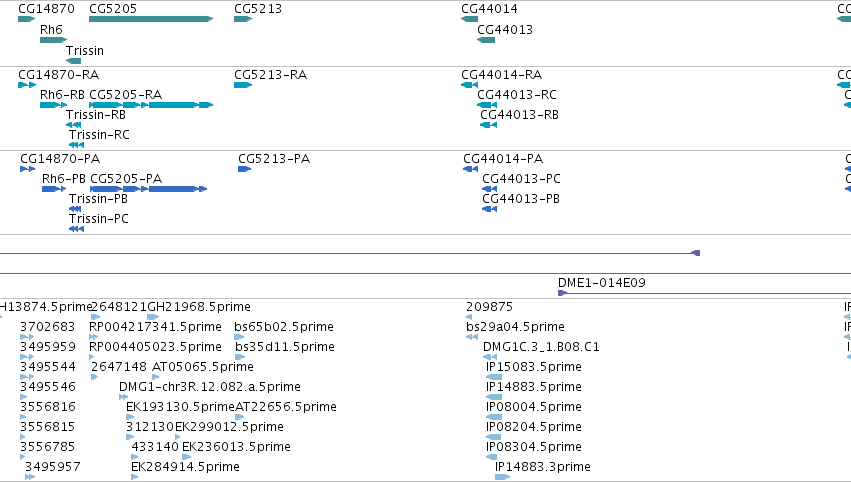
Task: Click the IP08304.5prime label
Action: pos(534,447)
